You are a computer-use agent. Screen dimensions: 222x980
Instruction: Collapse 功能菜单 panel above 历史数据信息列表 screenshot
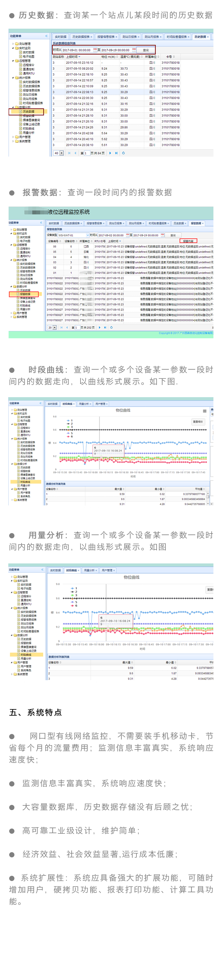pos(46,36)
